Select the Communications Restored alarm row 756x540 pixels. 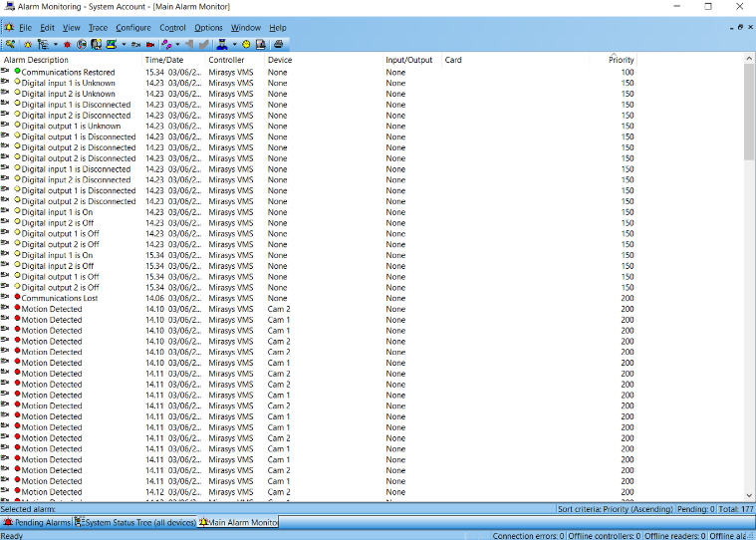coord(68,72)
